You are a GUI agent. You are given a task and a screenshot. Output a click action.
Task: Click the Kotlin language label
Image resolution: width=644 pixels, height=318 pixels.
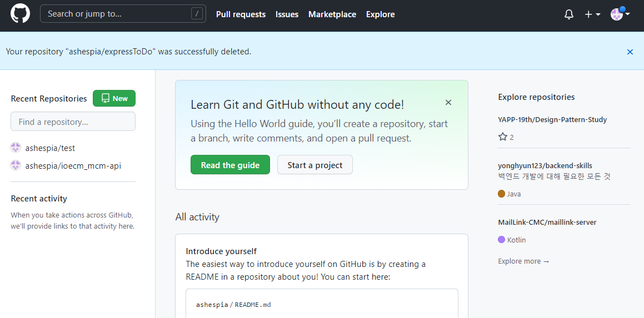click(x=517, y=240)
